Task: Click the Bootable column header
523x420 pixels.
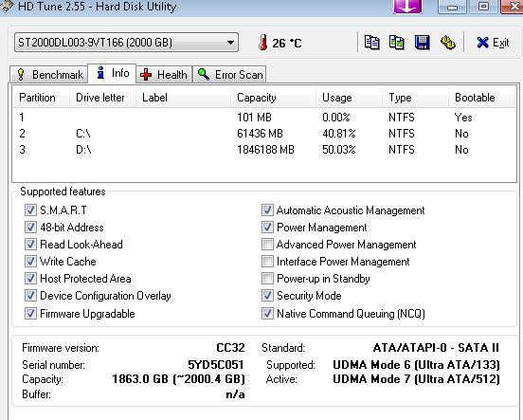Action: coord(481,98)
